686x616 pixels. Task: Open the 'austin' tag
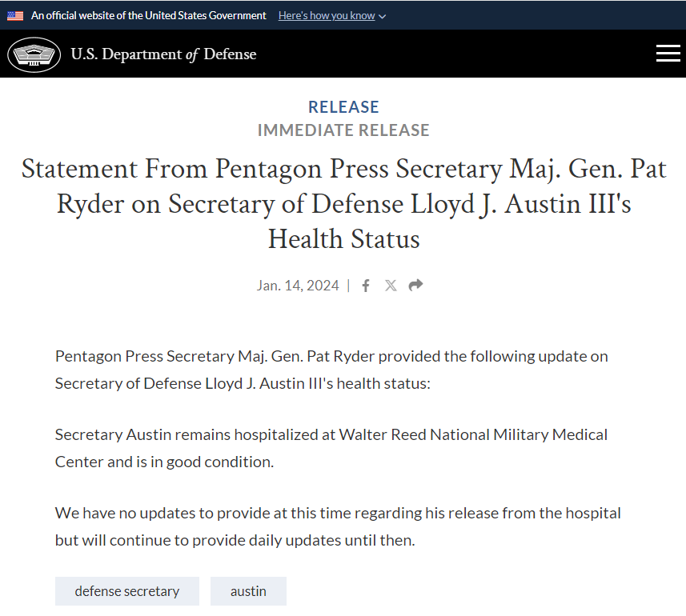(248, 591)
